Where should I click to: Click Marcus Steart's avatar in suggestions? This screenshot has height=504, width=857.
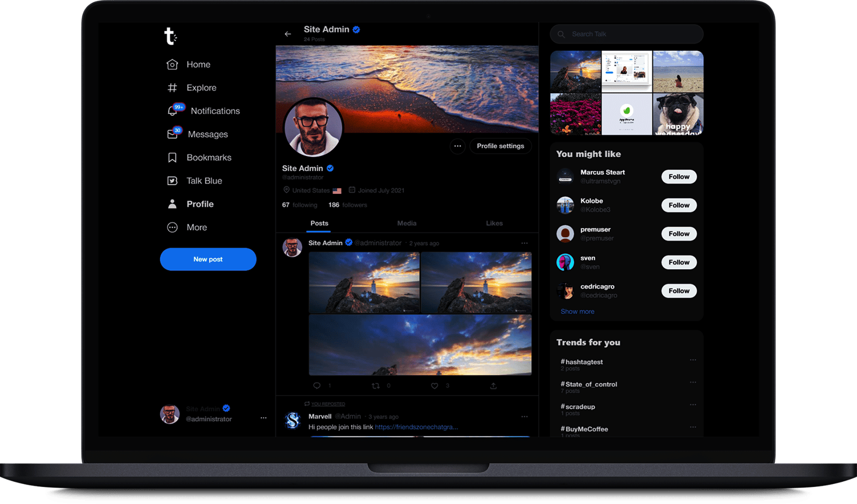pos(565,177)
